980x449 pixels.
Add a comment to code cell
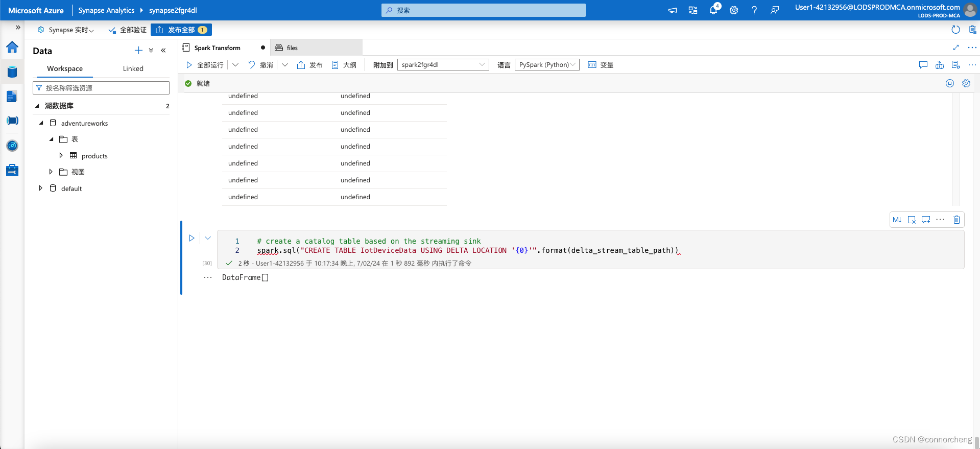click(x=926, y=220)
